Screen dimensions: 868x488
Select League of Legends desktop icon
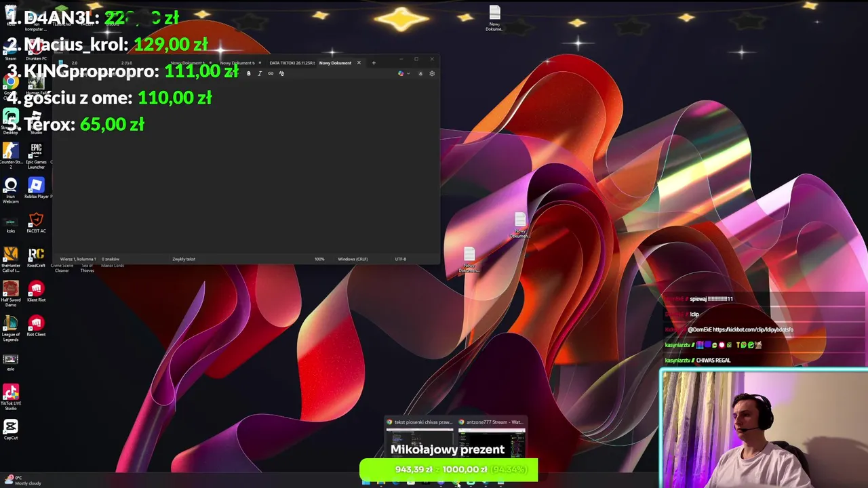(11, 329)
